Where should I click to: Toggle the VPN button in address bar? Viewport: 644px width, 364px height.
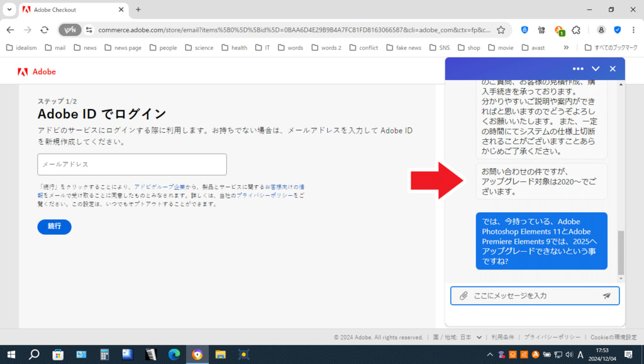tap(70, 30)
